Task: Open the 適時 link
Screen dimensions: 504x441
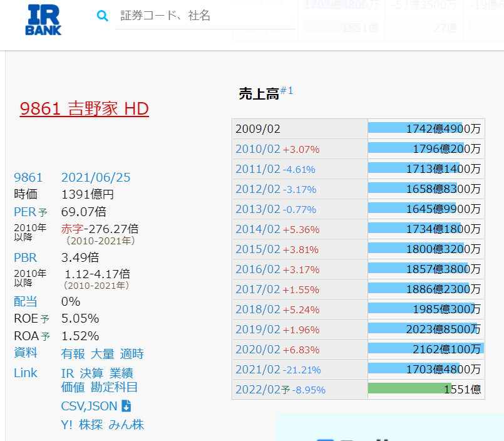Action: pos(132,354)
